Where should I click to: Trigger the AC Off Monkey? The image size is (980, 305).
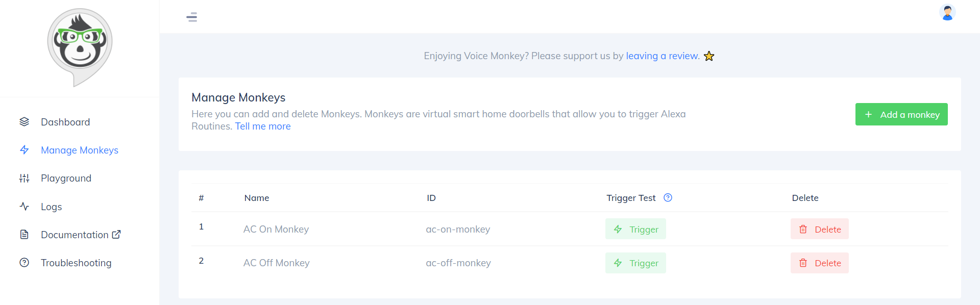(635, 263)
